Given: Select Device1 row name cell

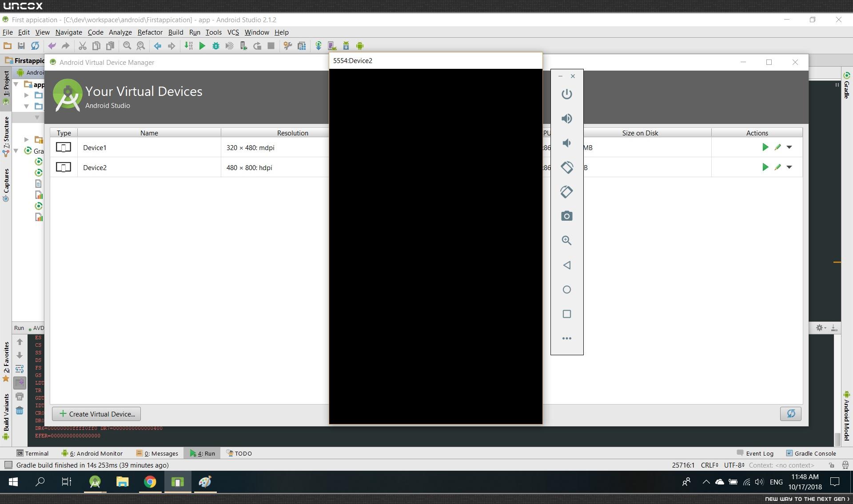Looking at the screenshot, I should (x=149, y=147).
